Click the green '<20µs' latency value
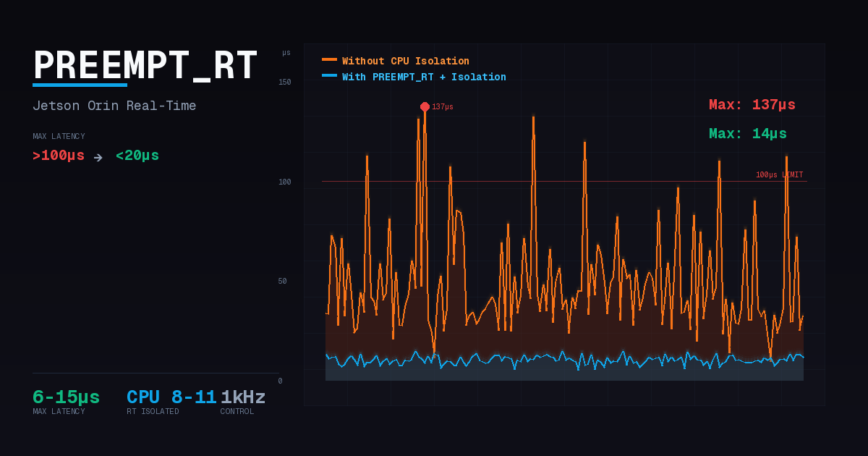 tap(137, 156)
